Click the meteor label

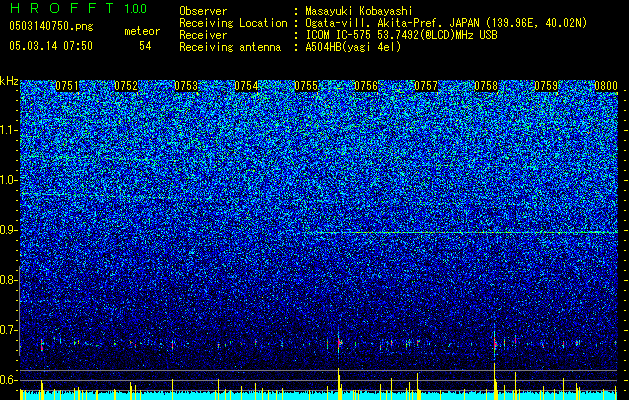click(142, 31)
